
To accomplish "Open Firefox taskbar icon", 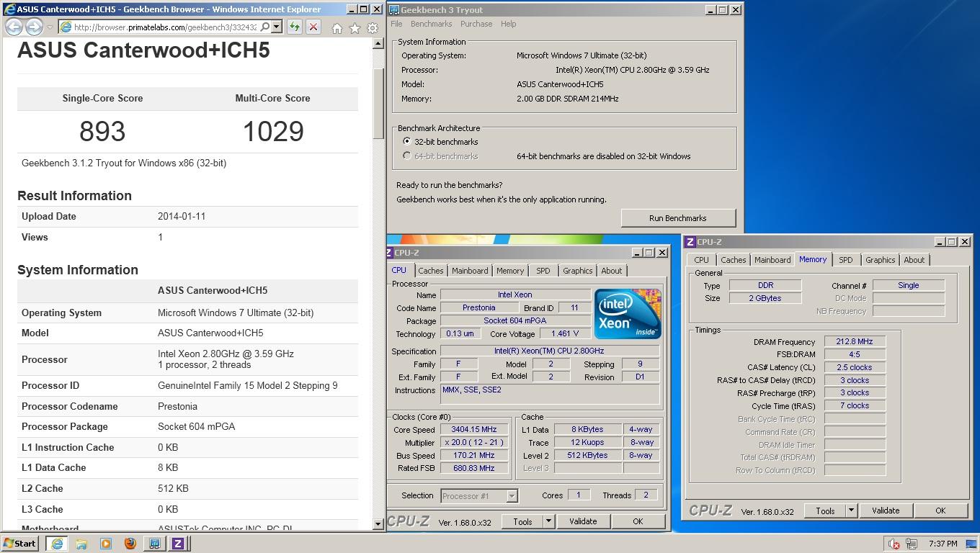I will coord(130,544).
